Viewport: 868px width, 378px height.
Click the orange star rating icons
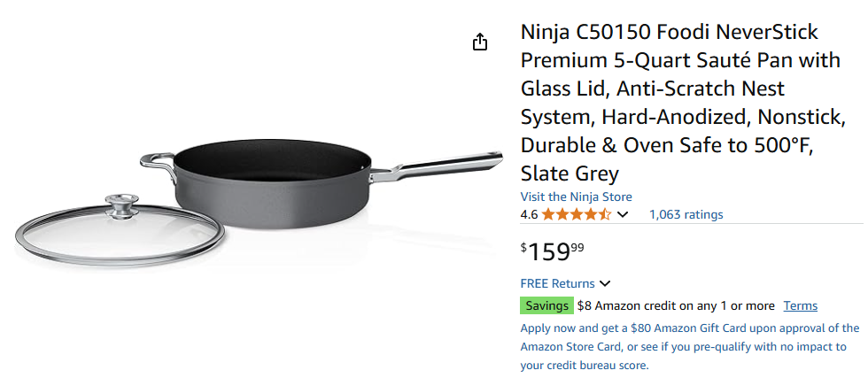(x=576, y=214)
